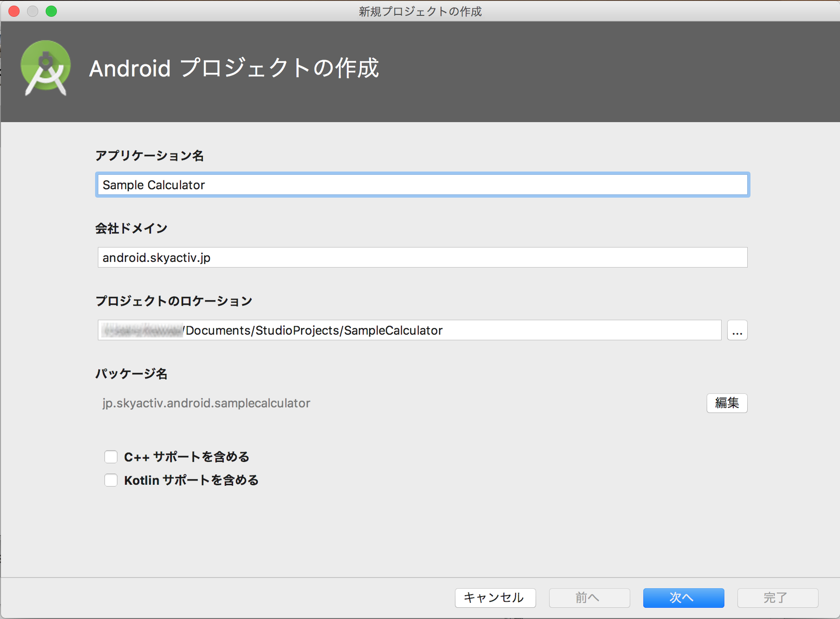The width and height of the screenshot is (840, 619).
Task: Click the 完了 button
Action: point(778,598)
